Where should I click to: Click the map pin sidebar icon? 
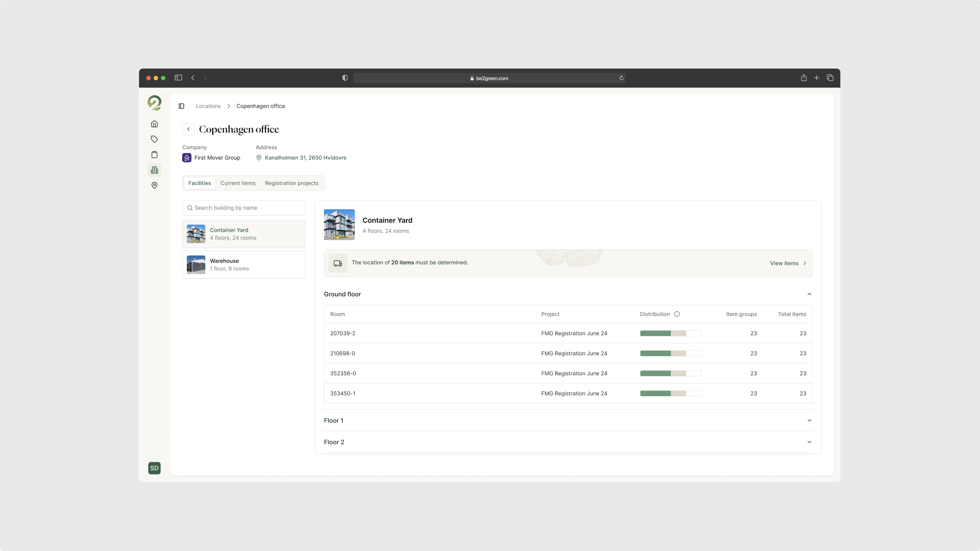[x=154, y=185]
